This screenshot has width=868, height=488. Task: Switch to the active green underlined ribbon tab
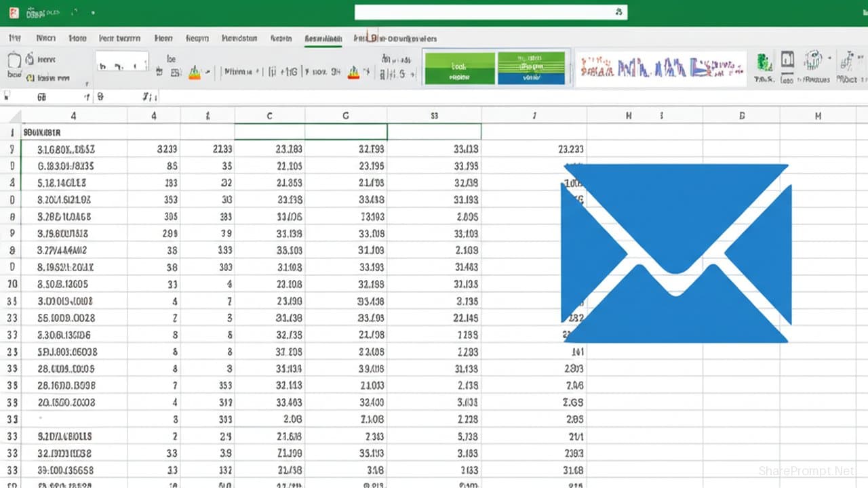323,39
